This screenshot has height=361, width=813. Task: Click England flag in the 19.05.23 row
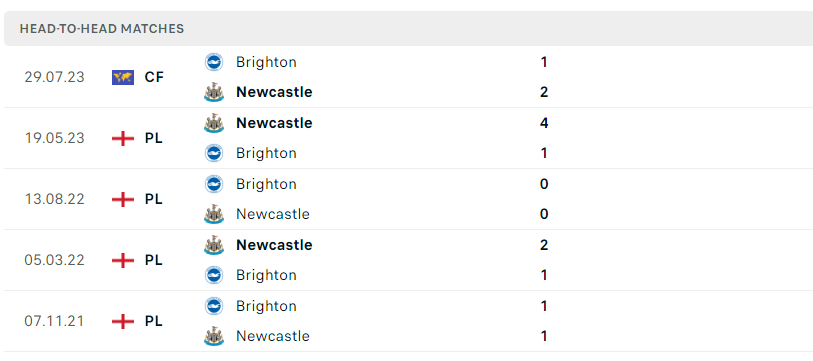click(x=123, y=138)
